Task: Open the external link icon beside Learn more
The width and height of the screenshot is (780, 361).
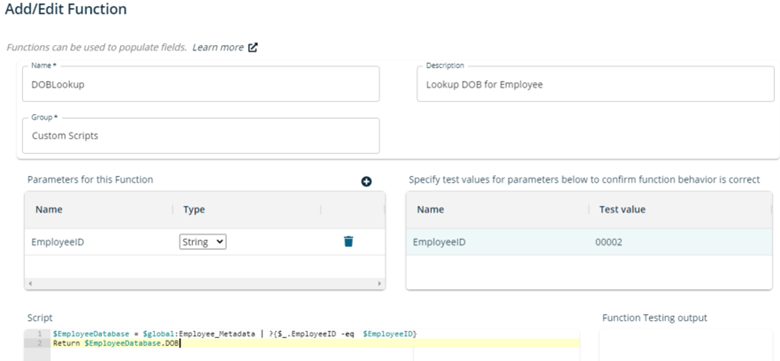Action: (x=253, y=48)
